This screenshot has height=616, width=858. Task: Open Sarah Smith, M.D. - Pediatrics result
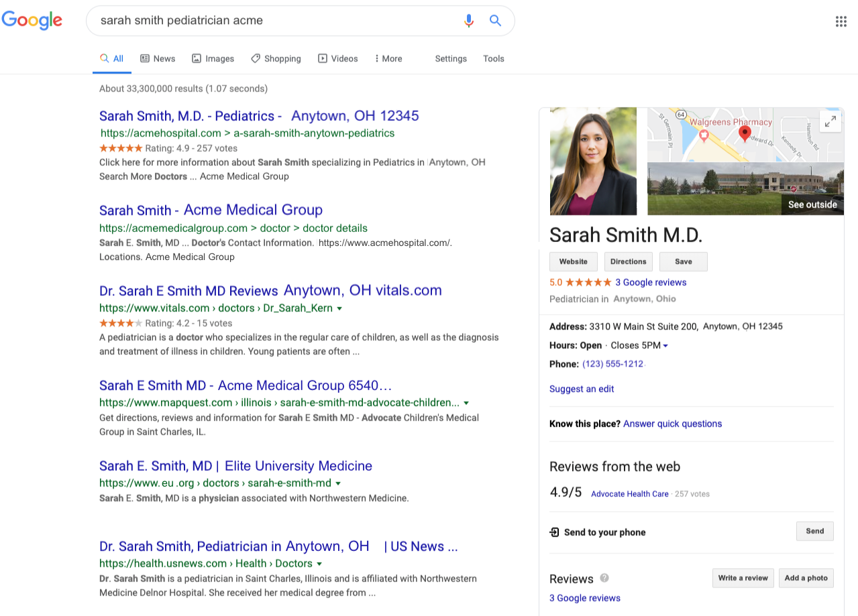[259, 116]
